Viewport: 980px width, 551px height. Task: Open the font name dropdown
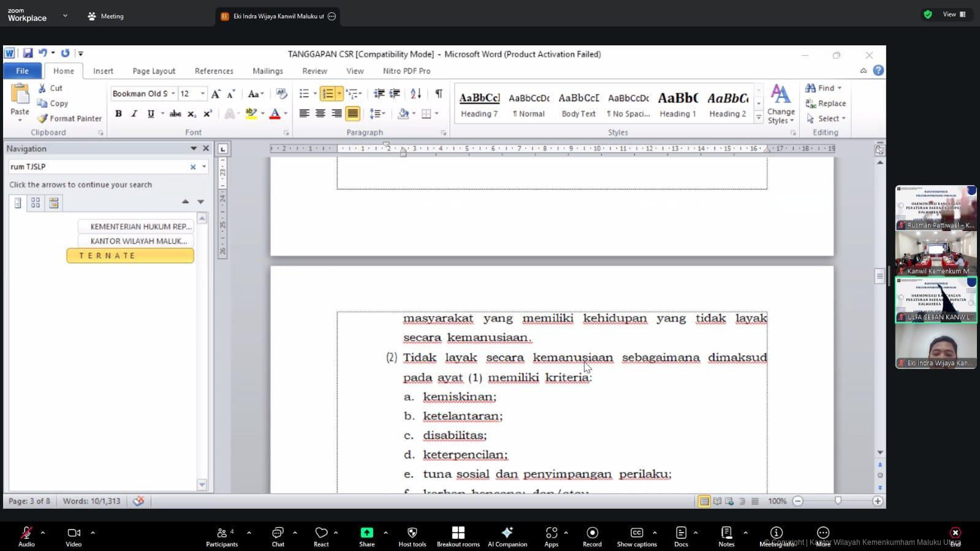coord(173,94)
